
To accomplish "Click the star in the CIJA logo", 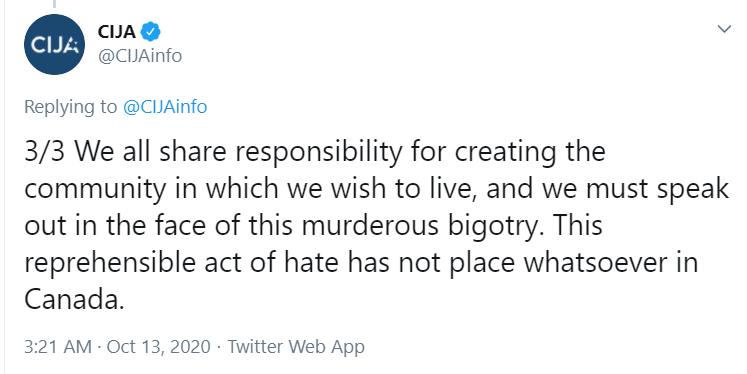I will coord(72,45).
